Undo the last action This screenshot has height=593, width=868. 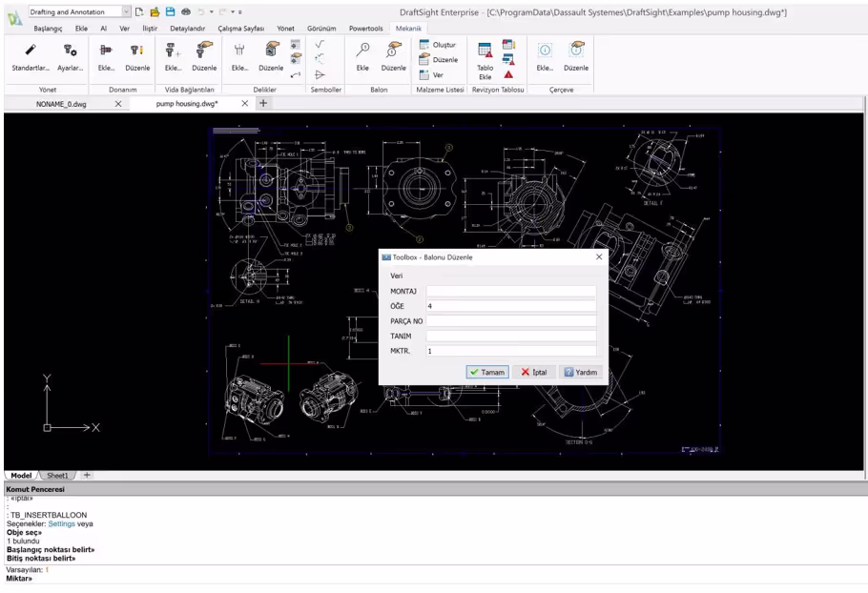(201, 11)
